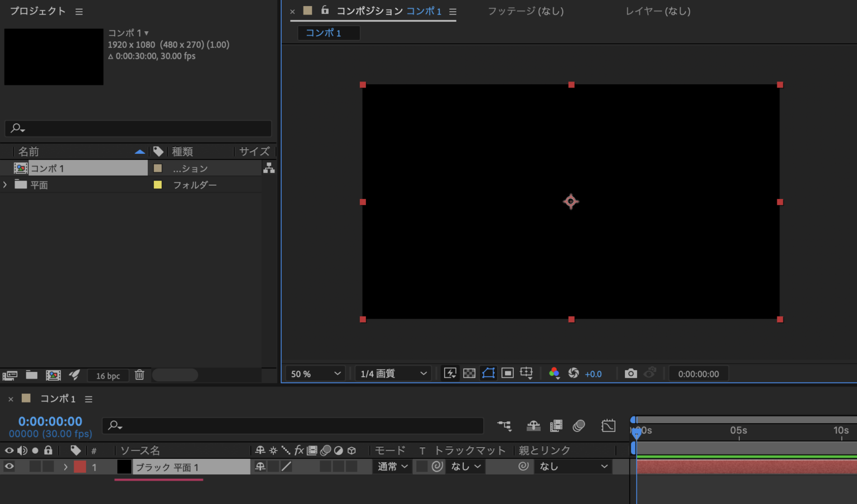Open the 1/4 画質 resolution dropdown

tap(392, 373)
